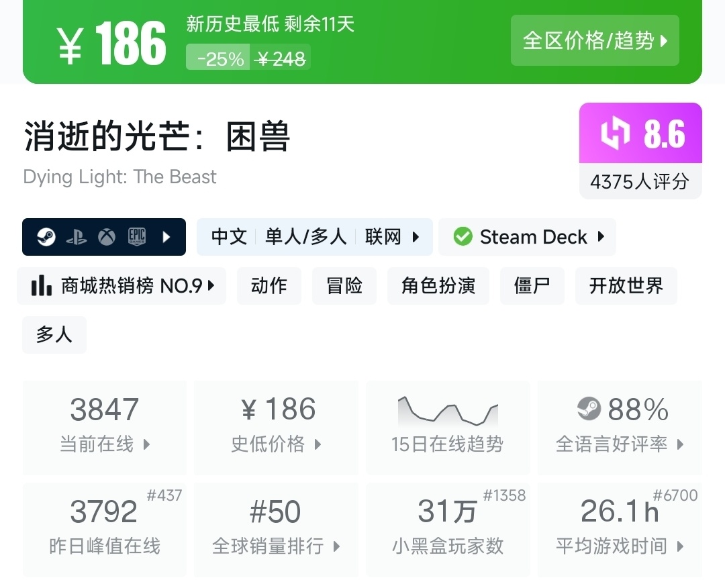
Task: Click the bar chart icon beside 商城热销榜
Action: click(x=42, y=286)
